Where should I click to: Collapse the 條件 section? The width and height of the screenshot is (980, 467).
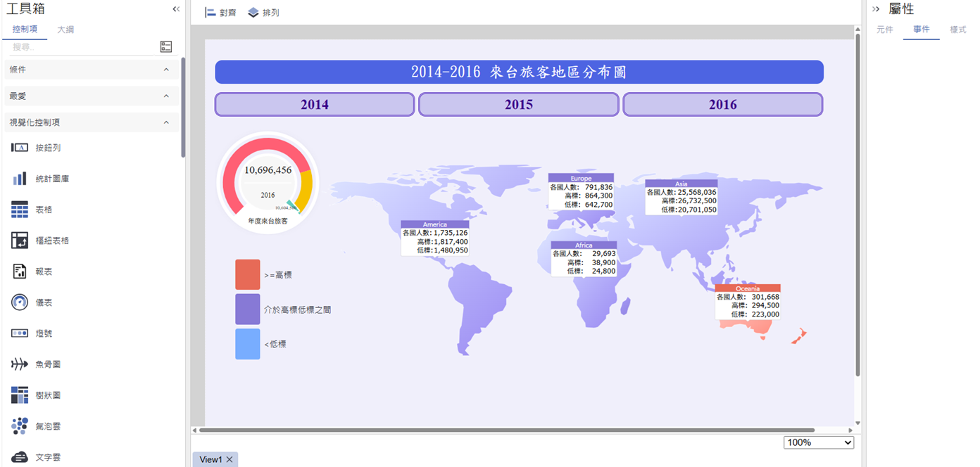(166, 70)
